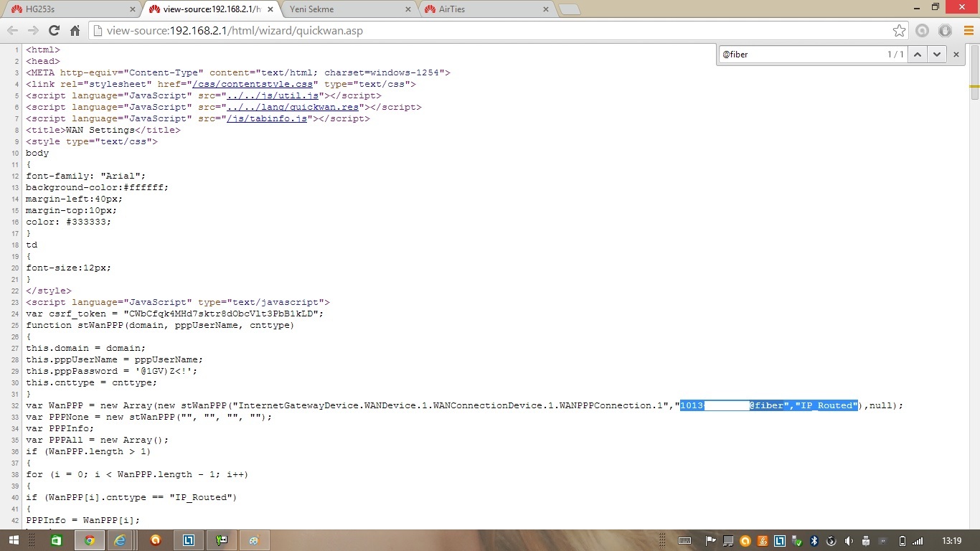Viewport: 980px width, 551px height.
Task: Click the background-color:#ffffff; line
Action: tap(98, 187)
